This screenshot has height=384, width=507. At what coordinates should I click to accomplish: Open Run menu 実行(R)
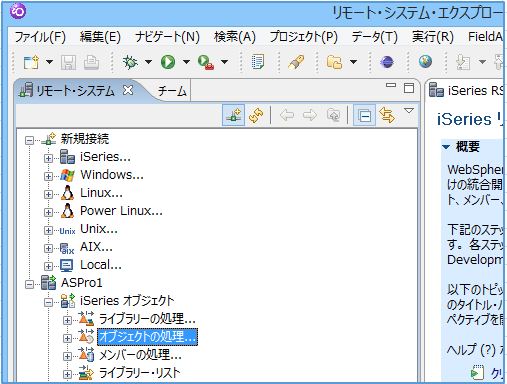[433, 37]
